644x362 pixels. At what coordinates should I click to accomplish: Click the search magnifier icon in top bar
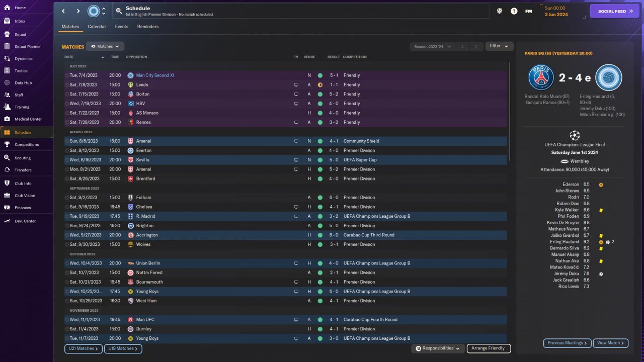tap(118, 11)
